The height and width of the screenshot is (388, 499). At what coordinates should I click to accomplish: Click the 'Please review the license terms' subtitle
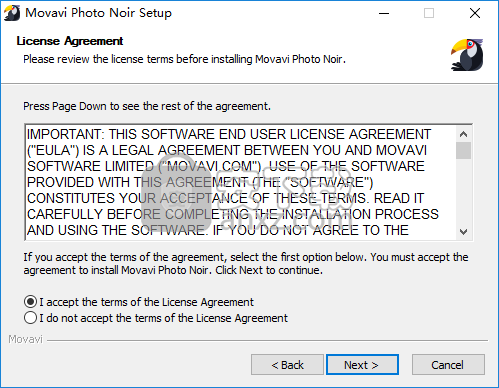click(x=184, y=59)
